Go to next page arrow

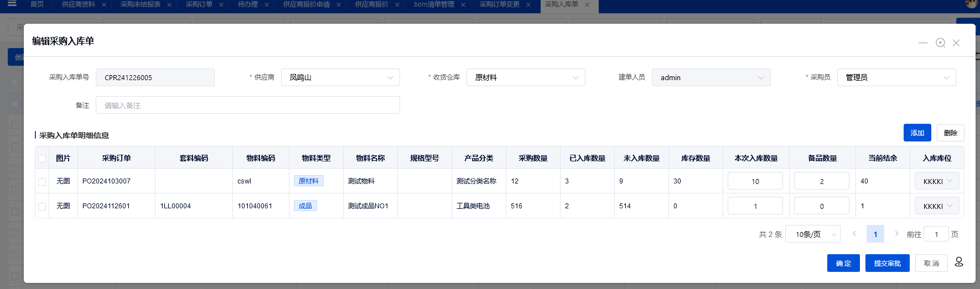point(896,234)
